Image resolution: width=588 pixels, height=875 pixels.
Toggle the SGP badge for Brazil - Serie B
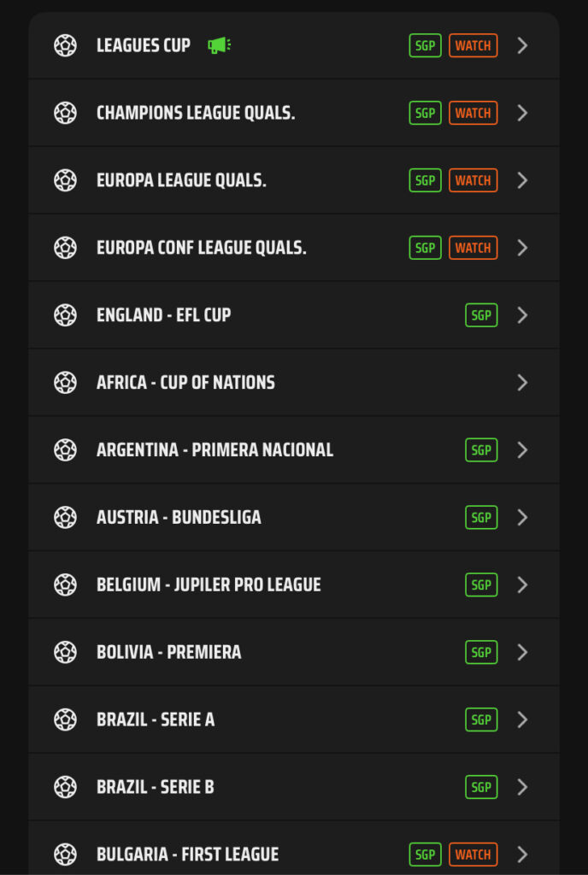(x=480, y=787)
